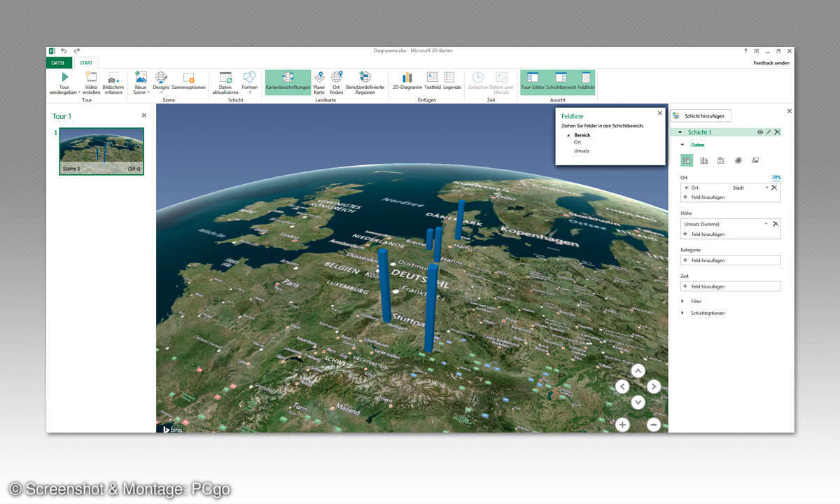Image resolution: width=840 pixels, height=504 pixels.
Task: Switch to Plane Karte flat map
Action: 319,83
